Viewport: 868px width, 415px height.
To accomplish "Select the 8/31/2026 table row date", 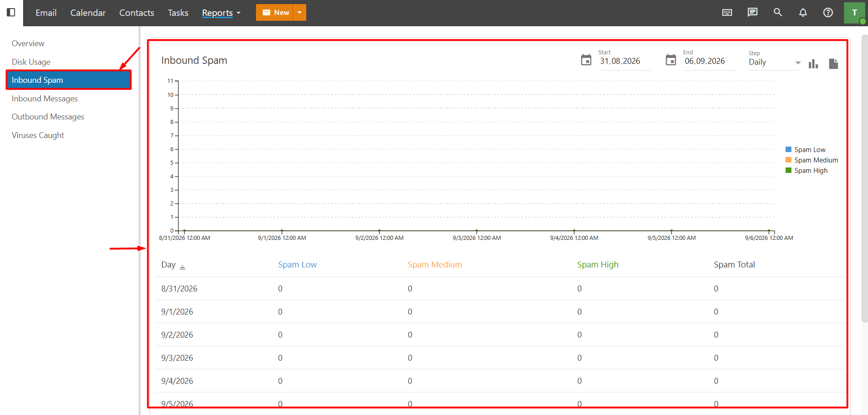I will click(179, 289).
